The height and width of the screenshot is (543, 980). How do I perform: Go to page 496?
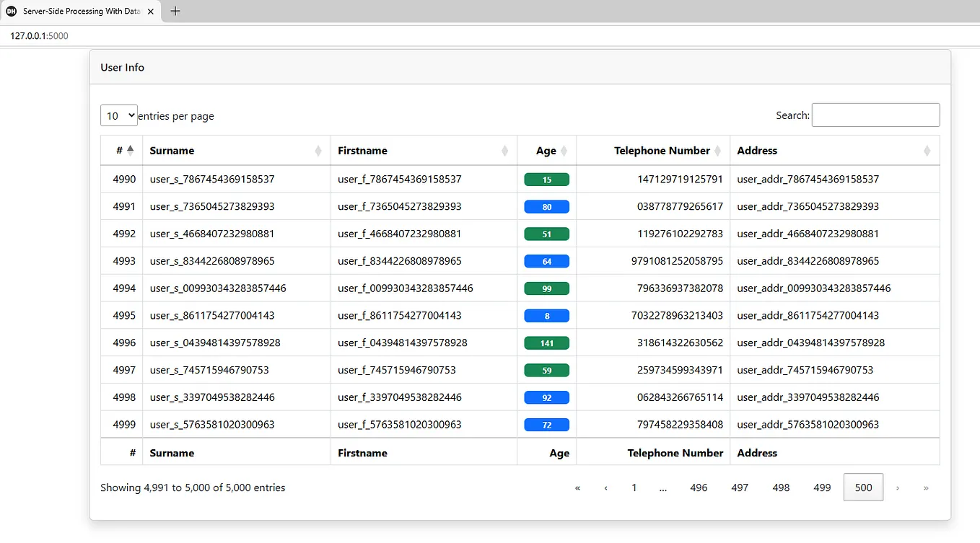coord(699,487)
